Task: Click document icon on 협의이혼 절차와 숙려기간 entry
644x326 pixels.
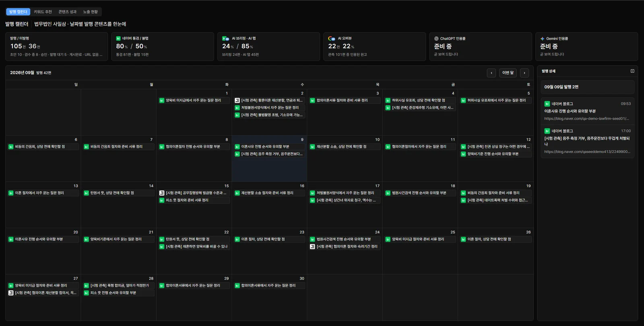Action: 312,246
